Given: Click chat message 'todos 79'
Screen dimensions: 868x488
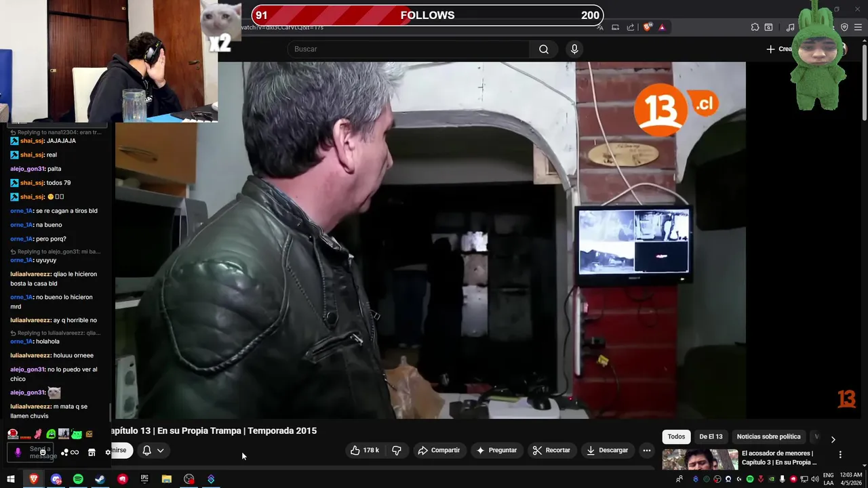Looking at the screenshot, I should pyautogui.click(x=58, y=183).
